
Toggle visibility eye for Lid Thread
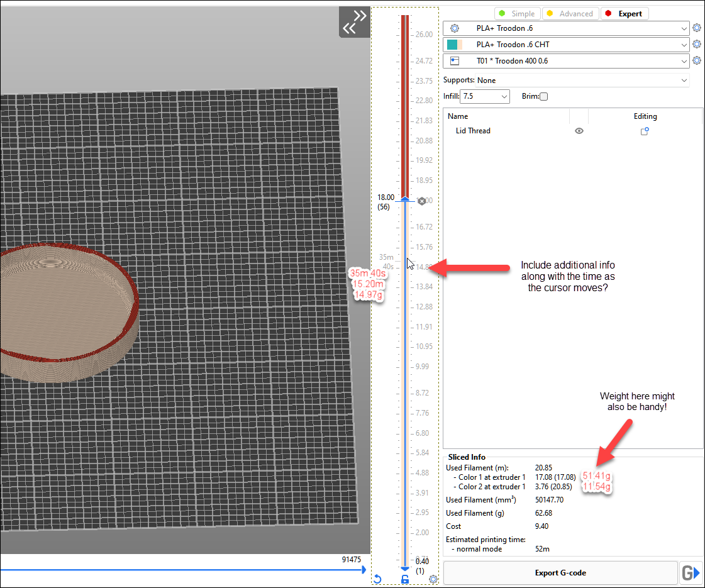(579, 131)
